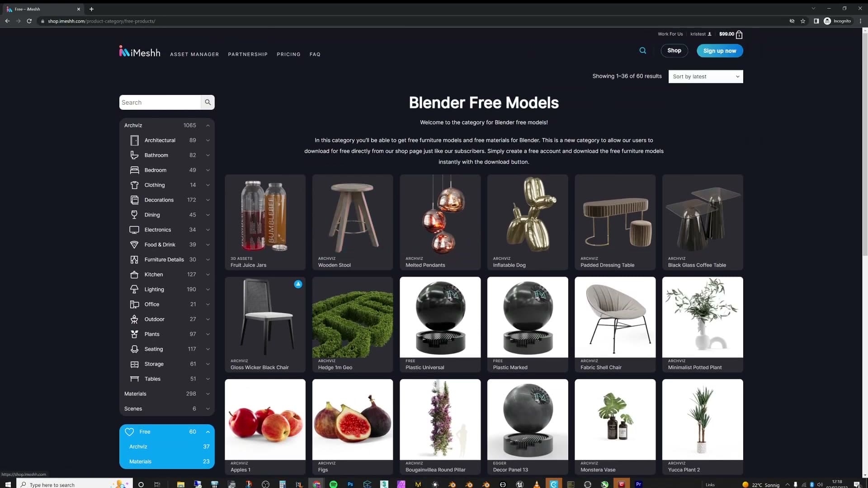
Task: Open the shopping cart bag icon
Action: click(x=739, y=34)
